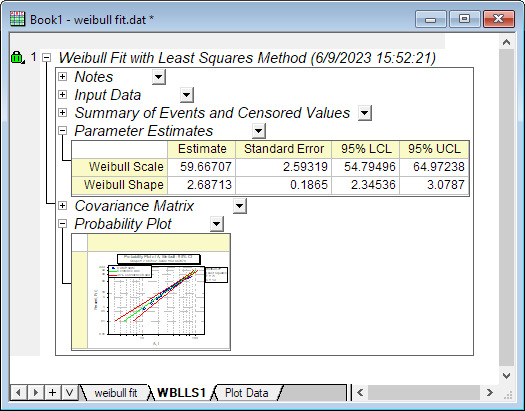The image size is (525, 411).
Task: Open the Covariance Matrix dropdown arrow
Action: [240, 206]
